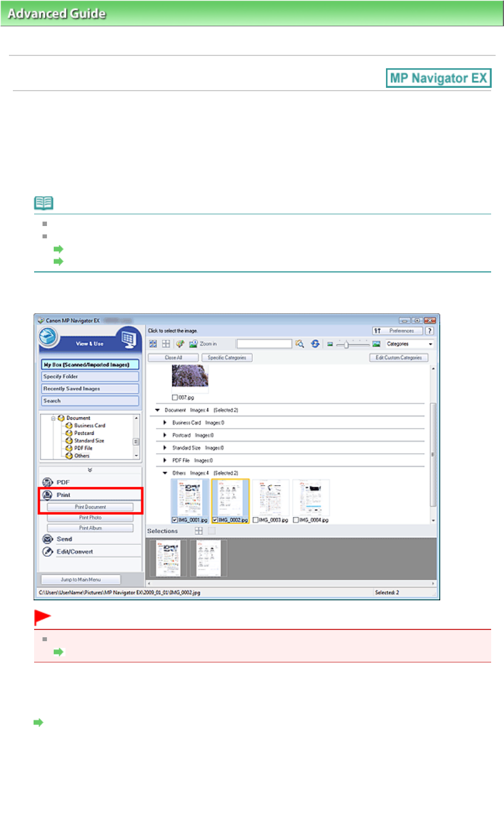Image resolution: width=504 pixels, height=823 pixels.
Task: Open Recently Saved Images
Action: tap(90, 389)
